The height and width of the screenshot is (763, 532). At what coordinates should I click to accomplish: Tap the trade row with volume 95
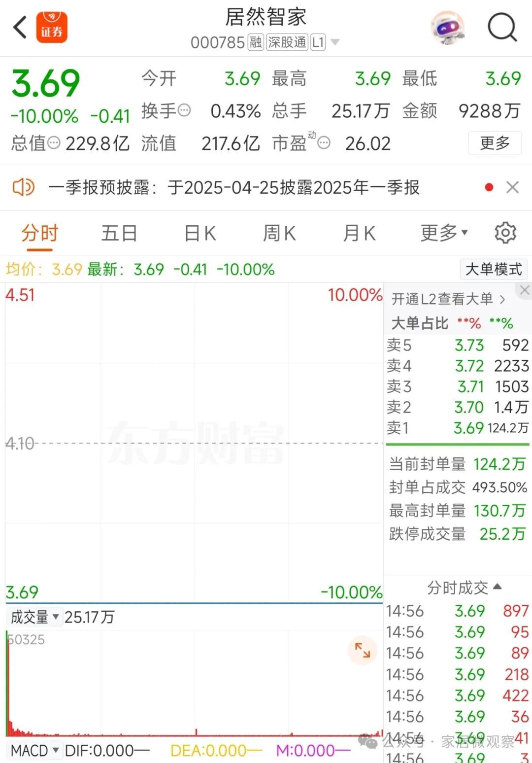pyautogui.click(x=458, y=632)
